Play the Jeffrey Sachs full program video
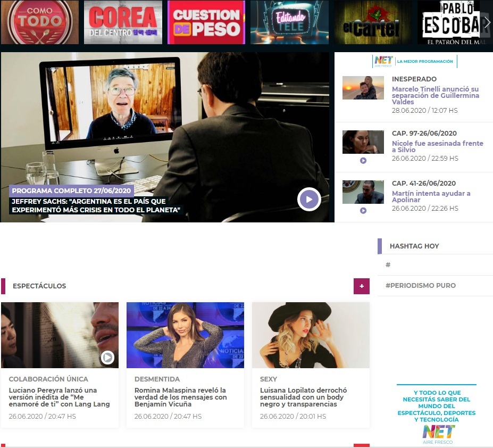 pyautogui.click(x=309, y=199)
